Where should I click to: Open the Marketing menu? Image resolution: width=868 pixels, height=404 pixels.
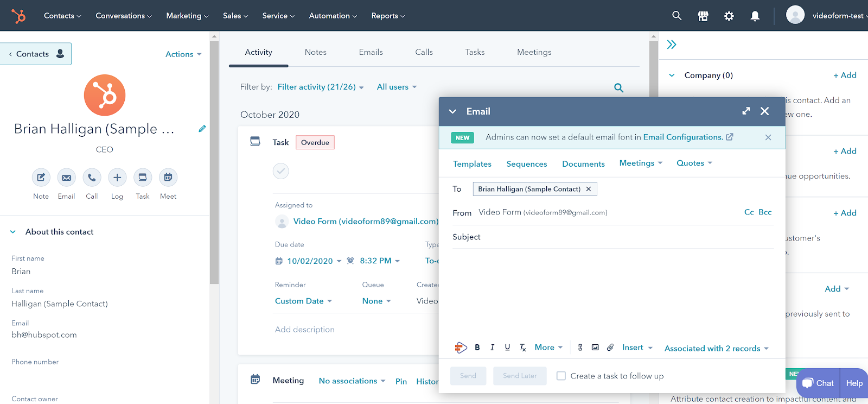[187, 16]
